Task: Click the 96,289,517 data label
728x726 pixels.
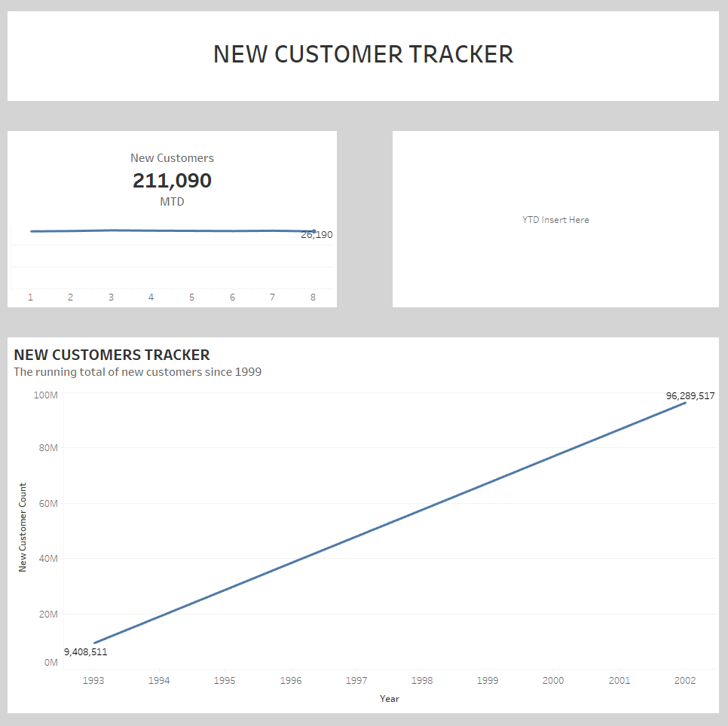Action: click(x=690, y=395)
